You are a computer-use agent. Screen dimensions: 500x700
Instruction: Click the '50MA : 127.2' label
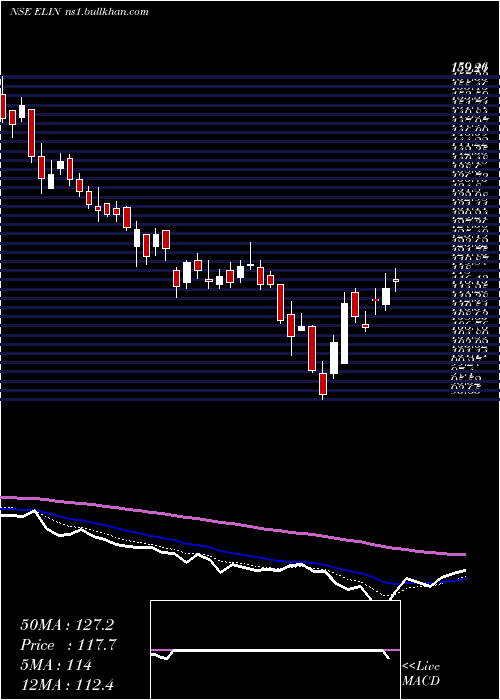coord(67,625)
